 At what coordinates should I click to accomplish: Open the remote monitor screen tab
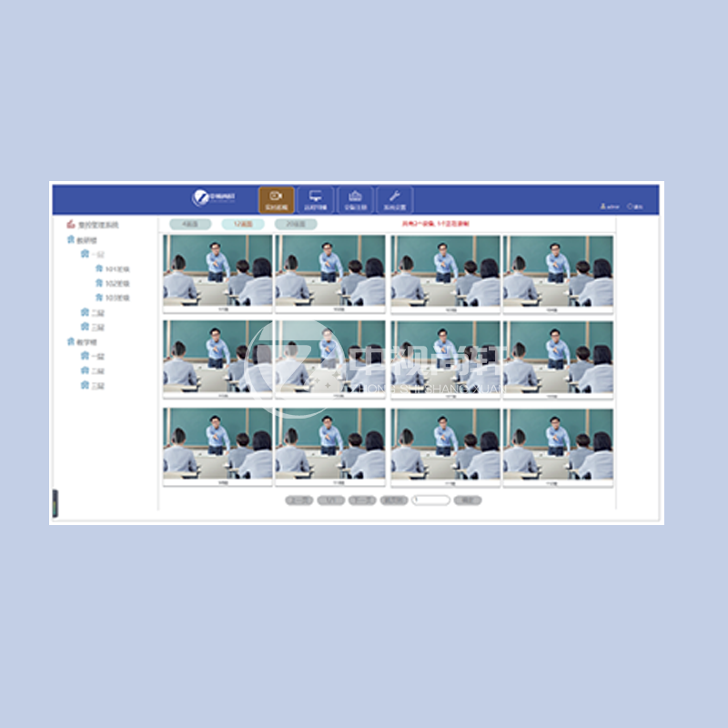(315, 199)
